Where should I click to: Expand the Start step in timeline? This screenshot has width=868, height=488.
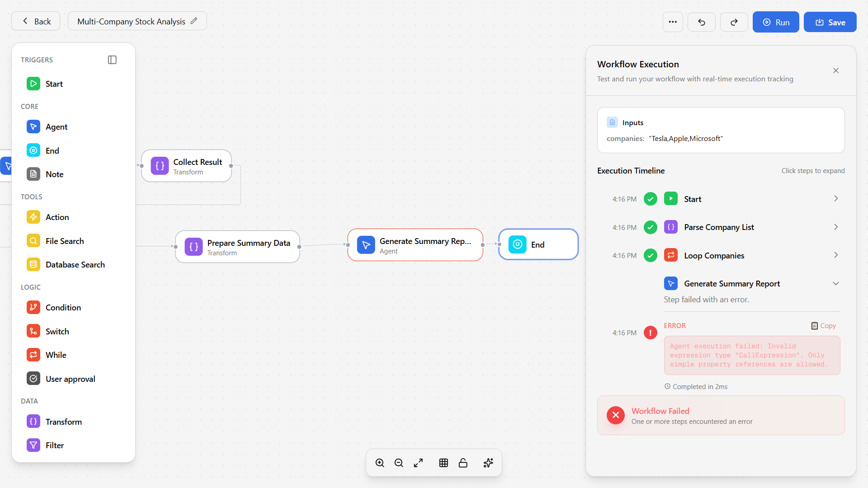tap(835, 199)
